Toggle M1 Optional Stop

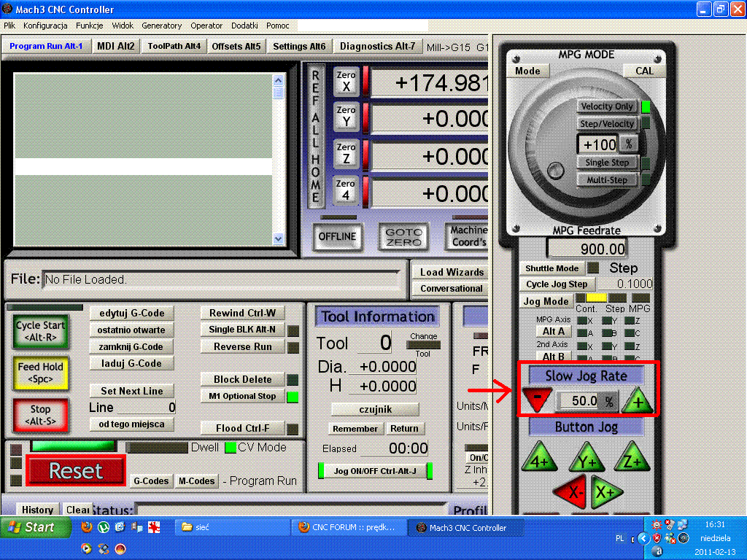(242, 396)
